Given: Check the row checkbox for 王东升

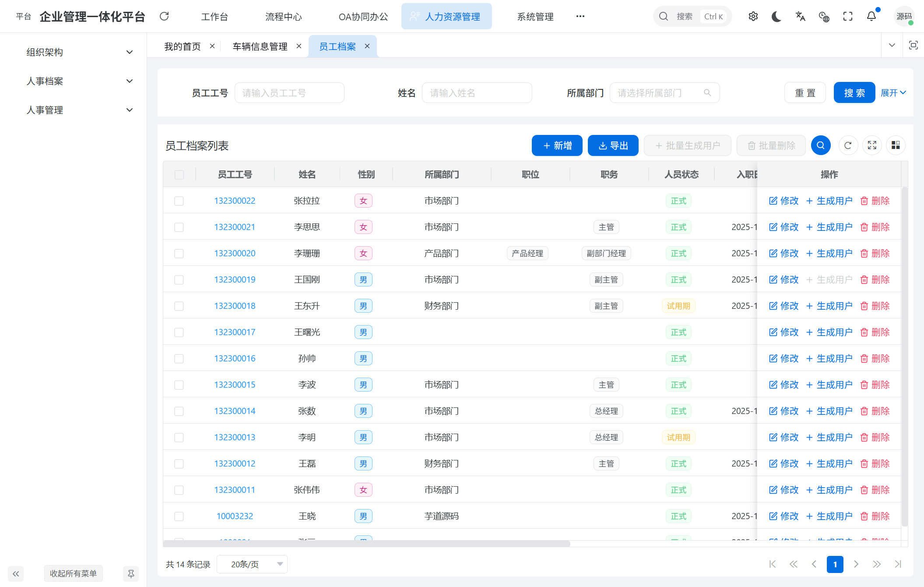Looking at the screenshot, I should click(179, 306).
